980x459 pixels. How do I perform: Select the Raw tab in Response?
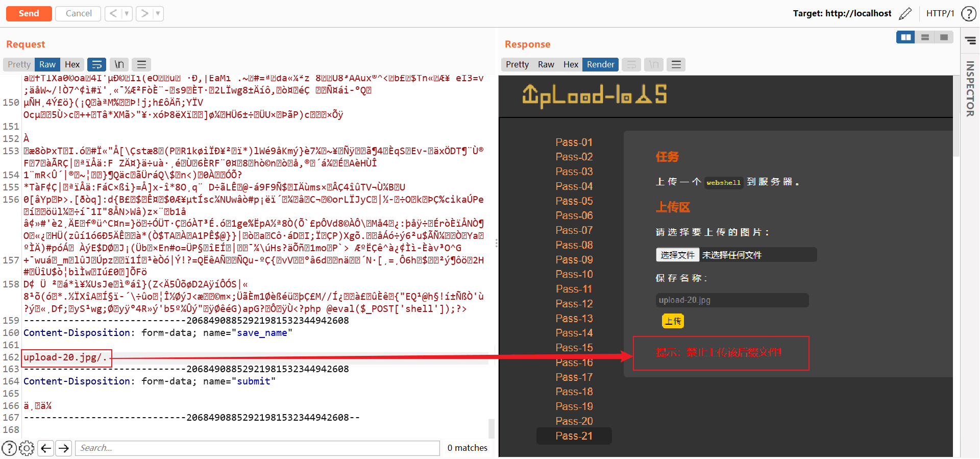(x=546, y=64)
